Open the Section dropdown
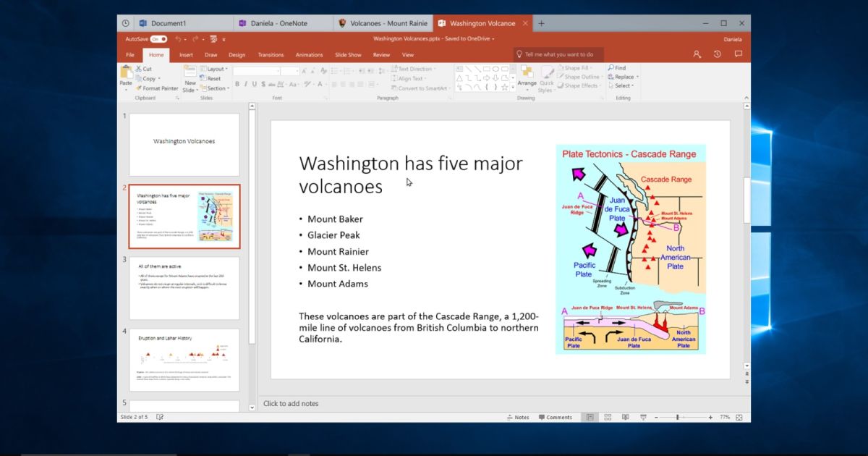The image size is (868, 456). coord(215,88)
